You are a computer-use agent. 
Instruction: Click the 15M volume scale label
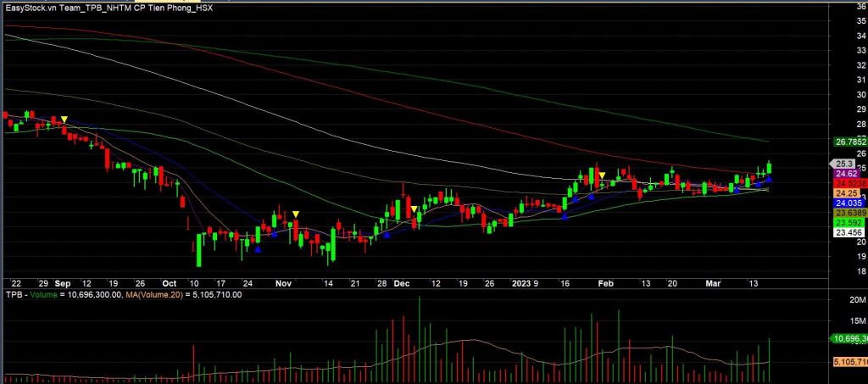[x=857, y=321]
